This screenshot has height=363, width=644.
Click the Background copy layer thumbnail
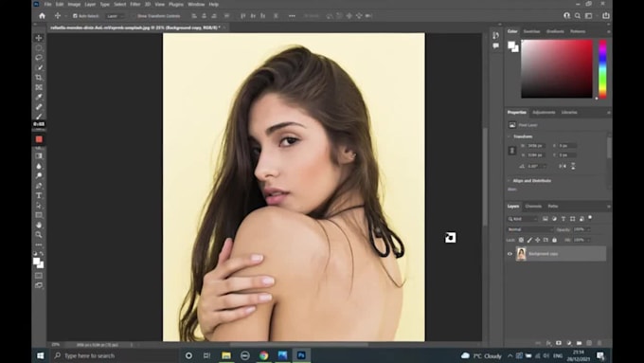(521, 254)
